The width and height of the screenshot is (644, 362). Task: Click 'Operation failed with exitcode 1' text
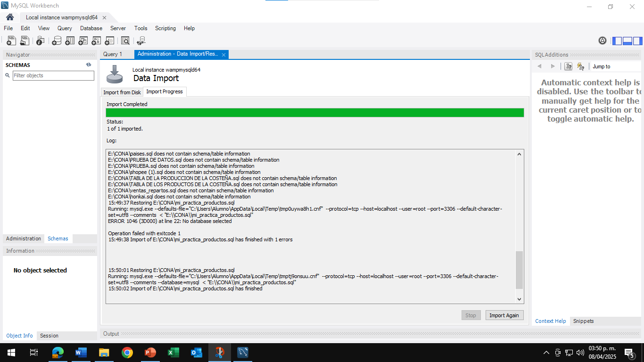pos(144,233)
